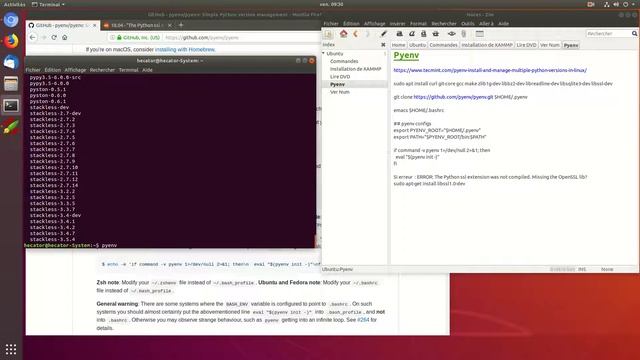Viewport: 640px width, 360px height.
Task: Click the green lock site security icon
Action: 119,38
